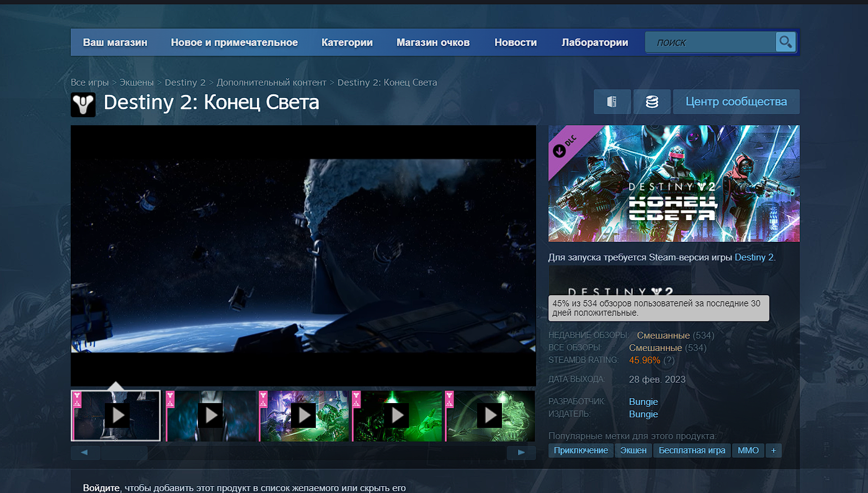Open the Категории menu
This screenshot has height=493, width=868.
pyautogui.click(x=347, y=42)
